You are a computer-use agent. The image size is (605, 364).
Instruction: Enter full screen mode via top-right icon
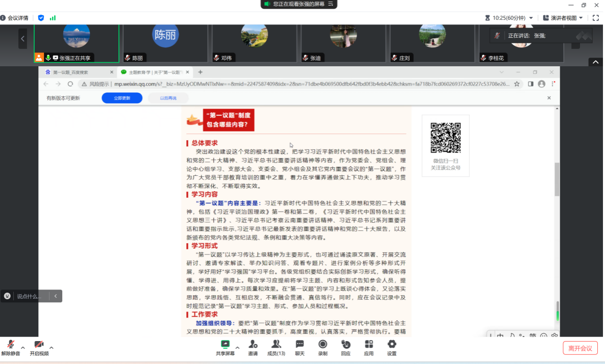coord(595,18)
